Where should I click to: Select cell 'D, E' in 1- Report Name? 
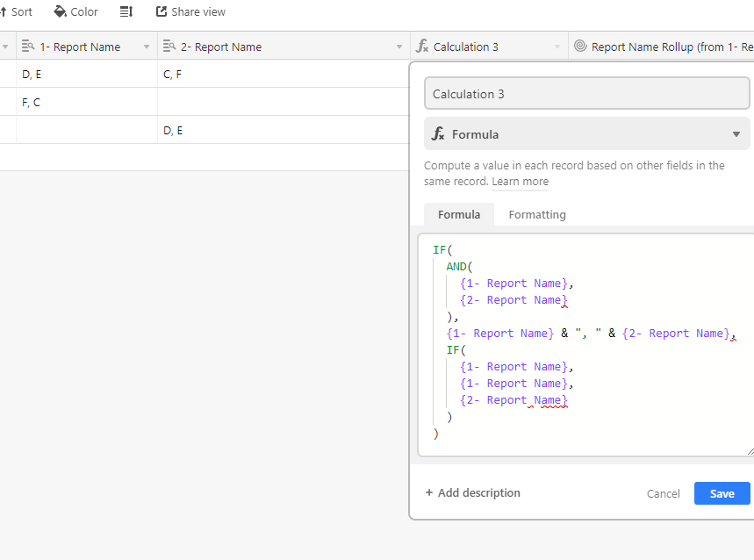[87, 74]
